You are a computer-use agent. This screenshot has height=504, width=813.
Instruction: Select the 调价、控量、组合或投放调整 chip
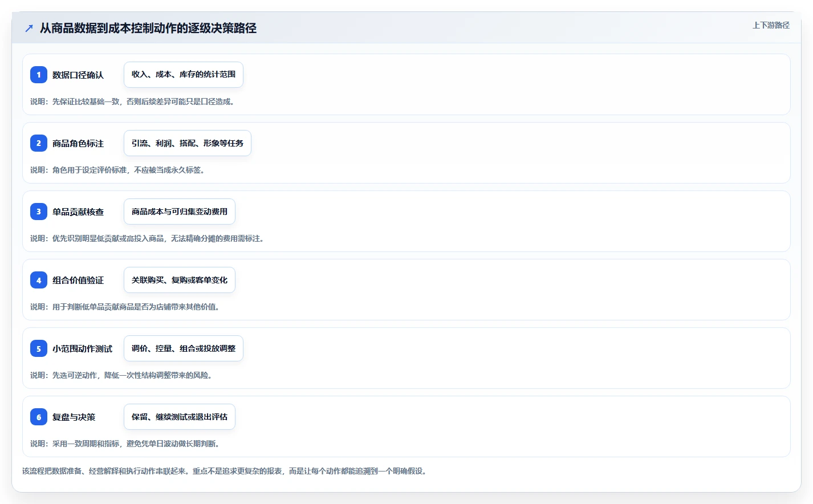184,348
